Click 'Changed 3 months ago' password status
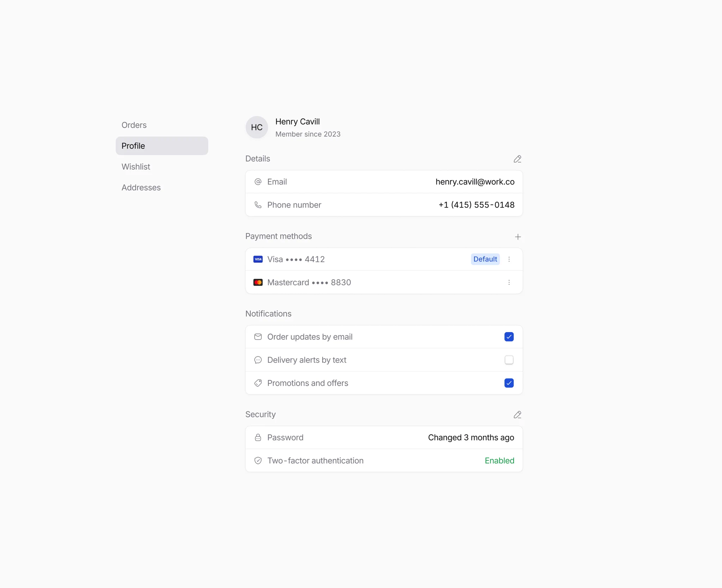Image resolution: width=722 pixels, height=588 pixels. point(471,437)
